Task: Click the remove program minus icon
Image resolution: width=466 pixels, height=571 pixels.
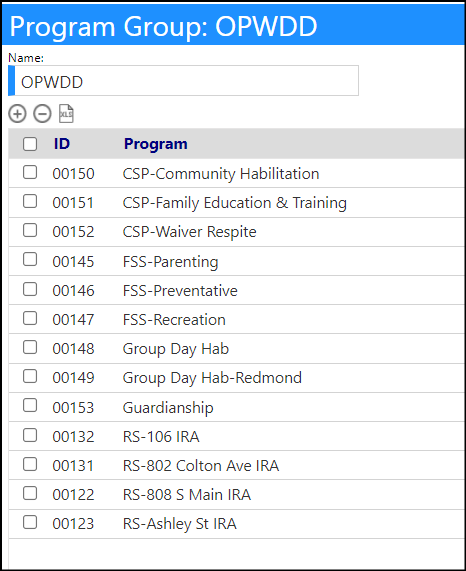Action: point(42,114)
